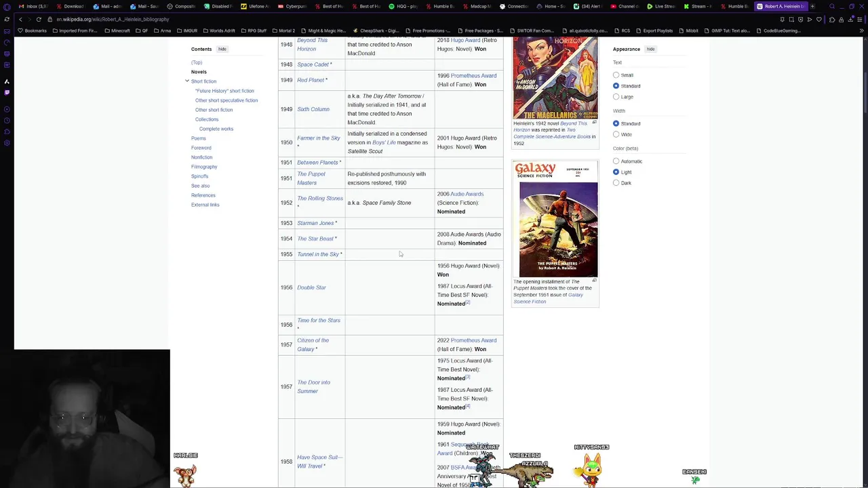Open the browser tab search magnifier
This screenshot has width=868, height=488.
(x=832, y=6)
